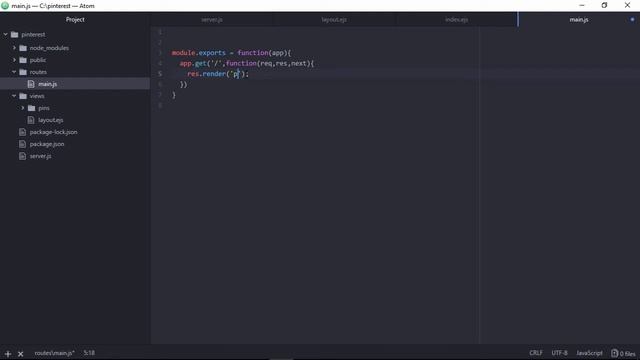640x360 pixels.
Task: Click the routes\main.js path in status bar
Action: point(54,353)
